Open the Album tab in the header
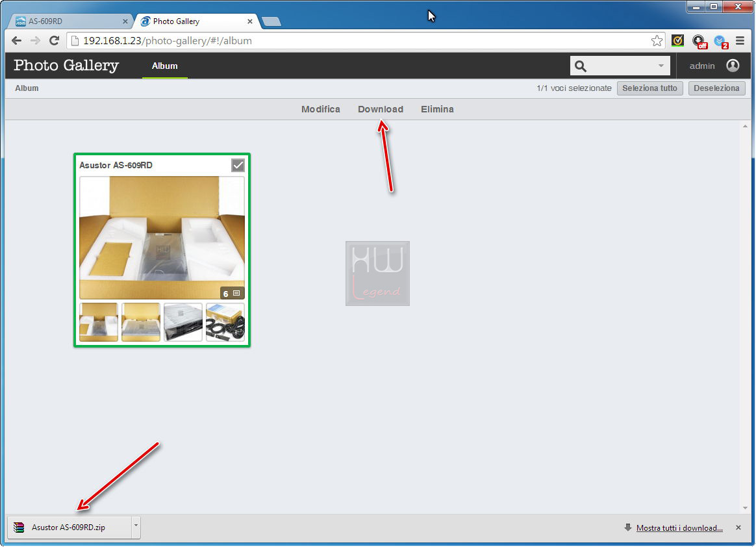The width and height of the screenshot is (756, 547). point(165,66)
